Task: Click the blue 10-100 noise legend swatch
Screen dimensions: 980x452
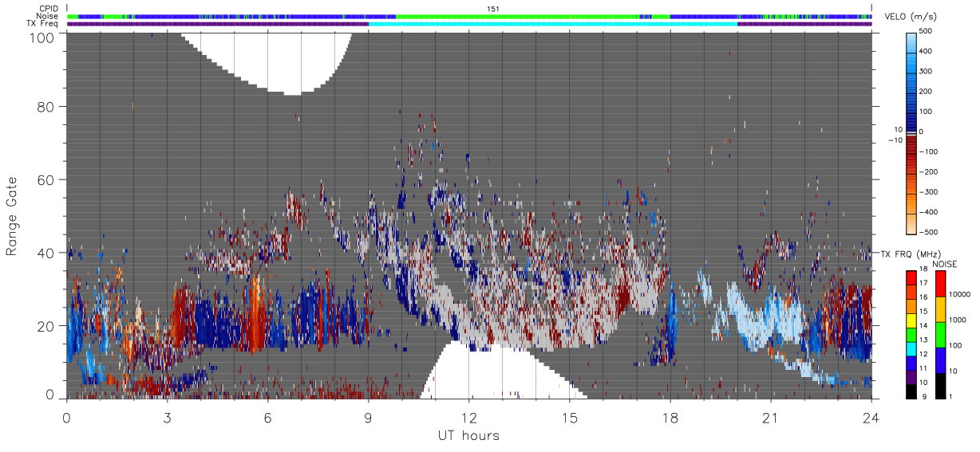Action: point(941,360)
